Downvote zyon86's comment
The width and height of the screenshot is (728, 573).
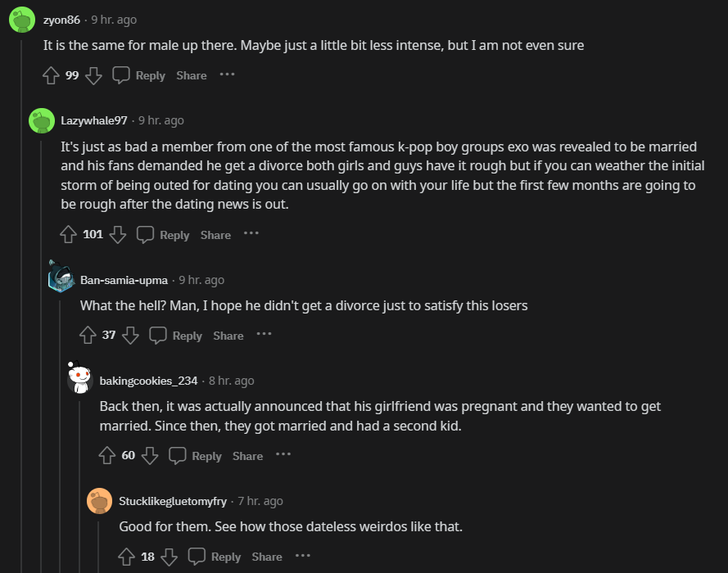[93, 75]
